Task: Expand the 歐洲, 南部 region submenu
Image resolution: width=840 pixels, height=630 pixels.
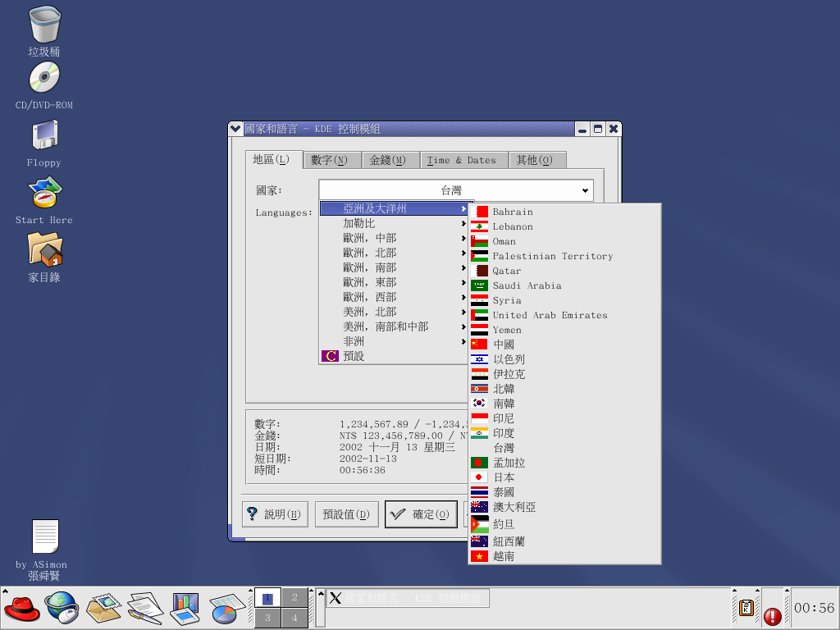Action: [x=394, y=267]
